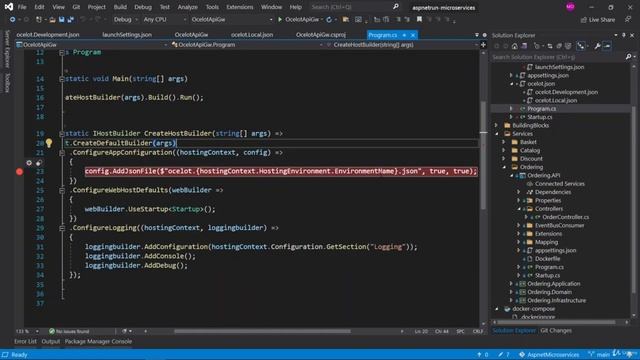Click the AspnetMicroservices repository in status bar
Screen dimensions: 640x360
click(549, 354)
